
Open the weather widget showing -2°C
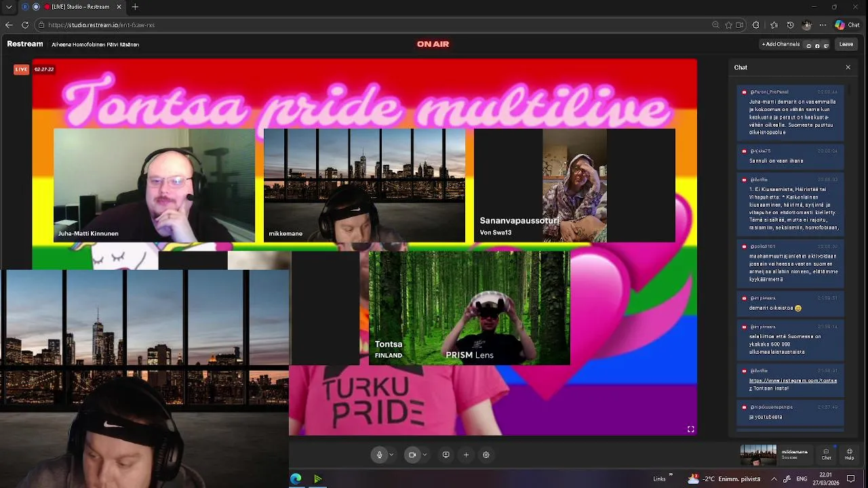[x=725, y=479]
